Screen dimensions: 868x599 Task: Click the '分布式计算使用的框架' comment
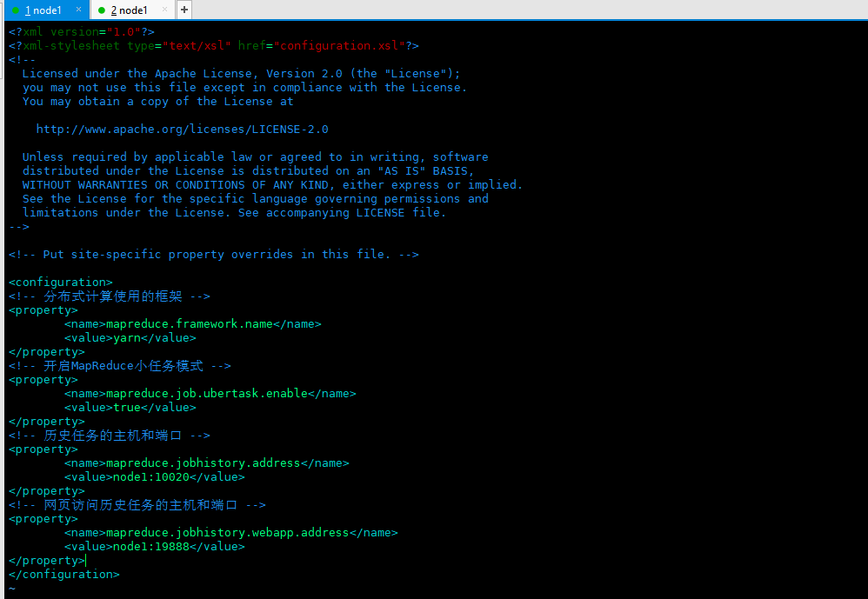pos(110,296)
